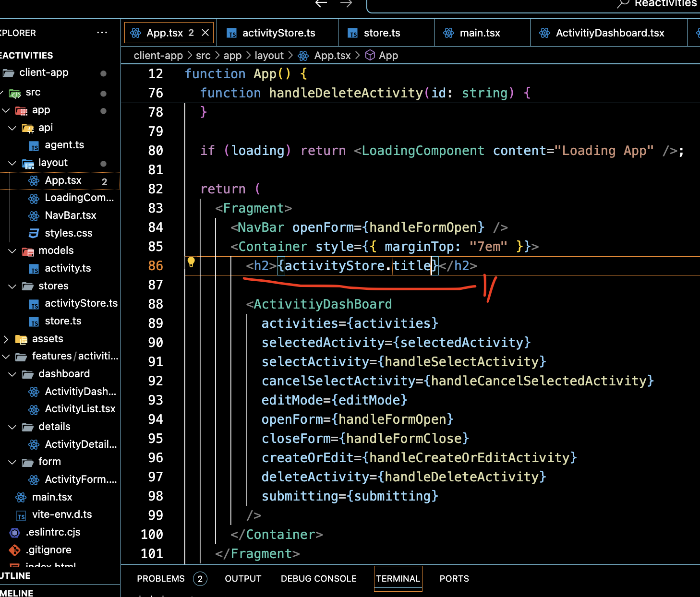Switch to the Output panel tab
This screenshot has height=597, width=700.
(x=243, y=579)
